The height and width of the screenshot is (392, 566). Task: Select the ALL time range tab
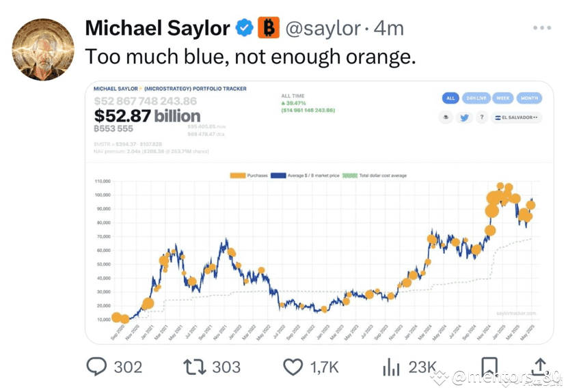tap(450, 98)
